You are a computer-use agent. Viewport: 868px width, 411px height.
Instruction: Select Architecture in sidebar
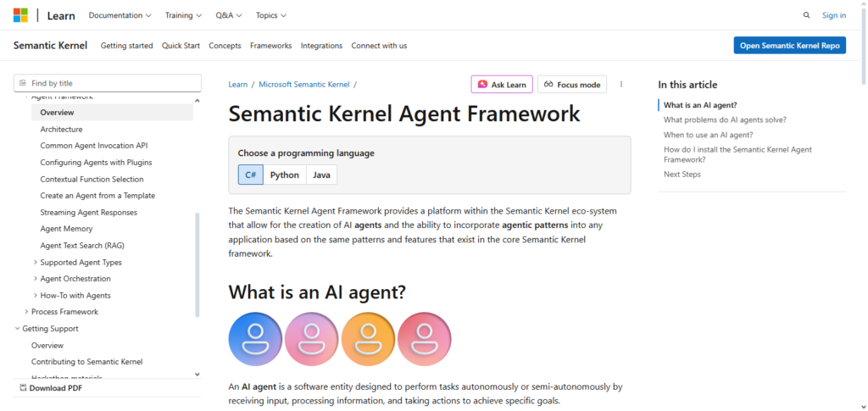(x=61, y=129)
